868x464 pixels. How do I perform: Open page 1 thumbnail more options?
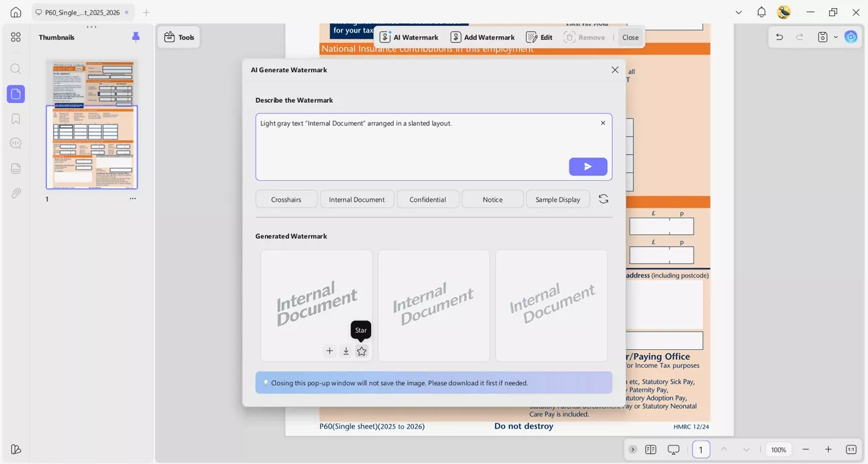133,199
